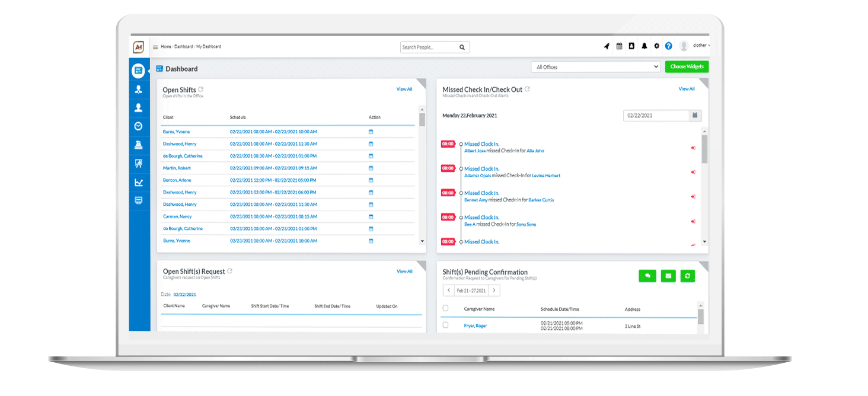Screen dimensions: 868x396
Task: Open the notifications bell
Action: (644, 46)
